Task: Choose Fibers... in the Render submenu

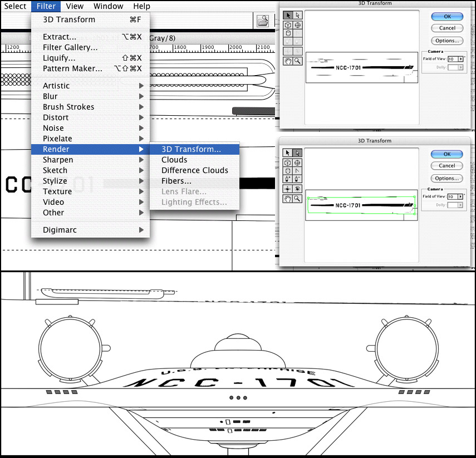Action: point(195,181)
